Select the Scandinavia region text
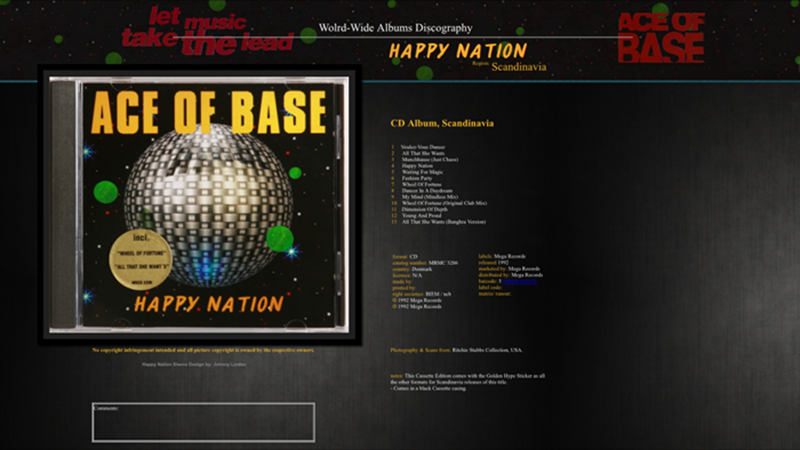Screen dimensions: 800x450 [x=519, y=67]
